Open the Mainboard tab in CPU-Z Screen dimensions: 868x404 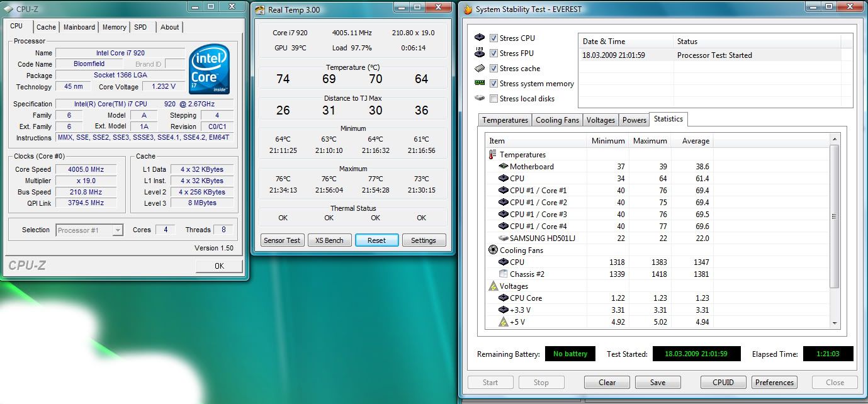pos(79,27)
